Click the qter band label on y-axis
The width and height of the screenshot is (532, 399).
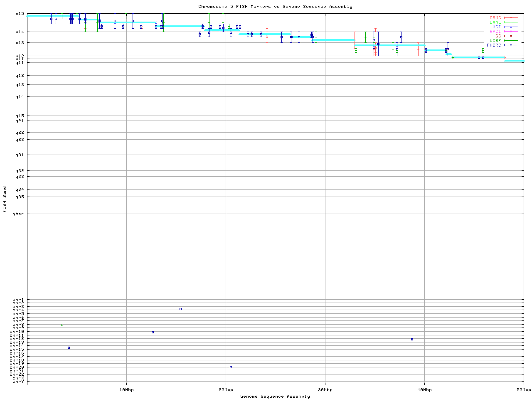point(19,214)
